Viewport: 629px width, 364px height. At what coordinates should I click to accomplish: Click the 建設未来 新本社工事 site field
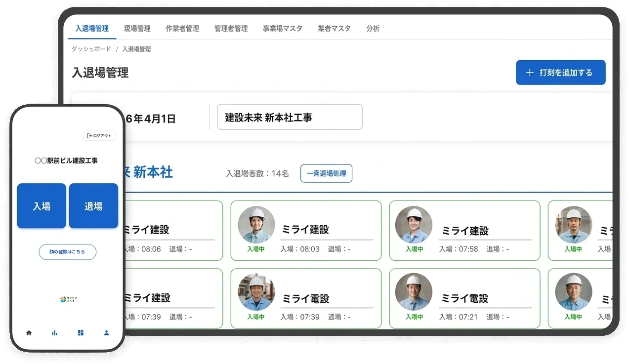point(290,117)
